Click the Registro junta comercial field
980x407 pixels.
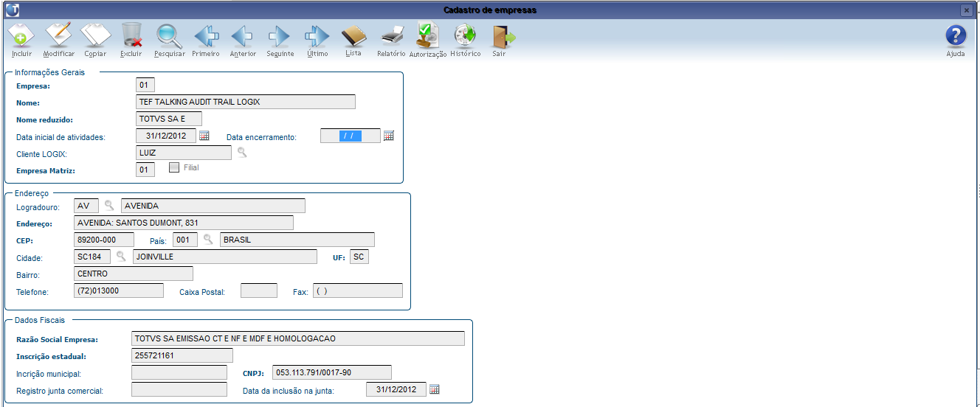tap(179, 389)
